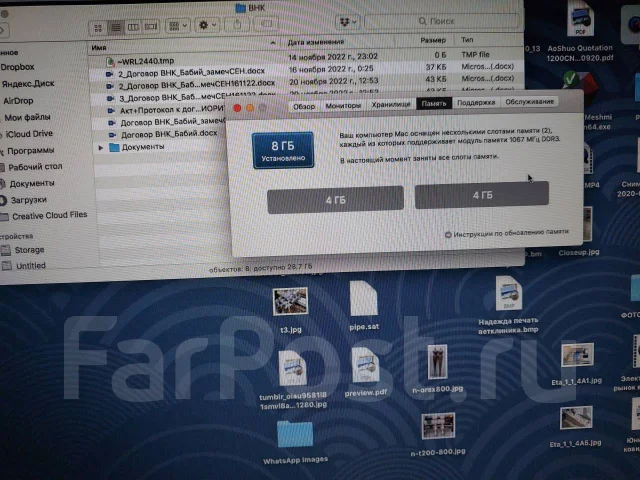This screenshot has height=480, width=640.
Task: Select the Storage device in sidebar
Action: pyautogui.click(x=29, y=250)
